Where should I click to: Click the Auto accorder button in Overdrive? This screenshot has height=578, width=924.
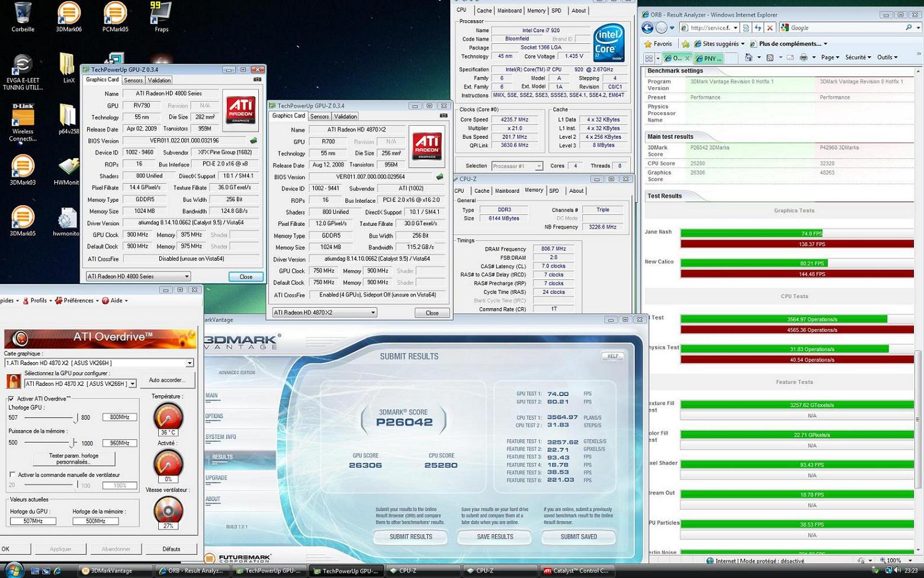[167, 380]
